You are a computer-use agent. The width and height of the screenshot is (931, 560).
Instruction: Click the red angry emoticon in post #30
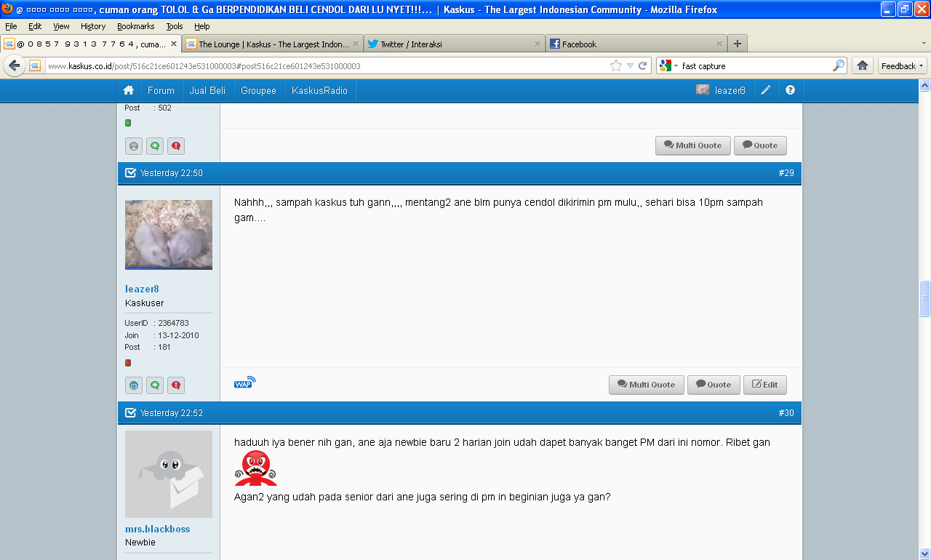[256, 468]
